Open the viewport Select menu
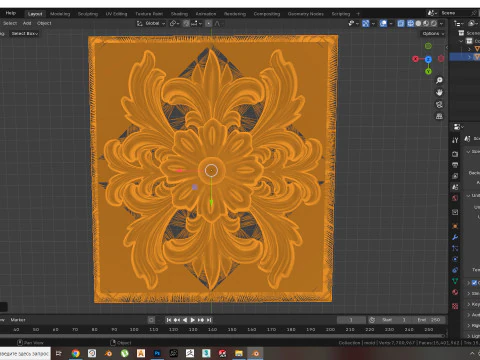Viewport: 480px width, 360px height. (x=10, y=23)
